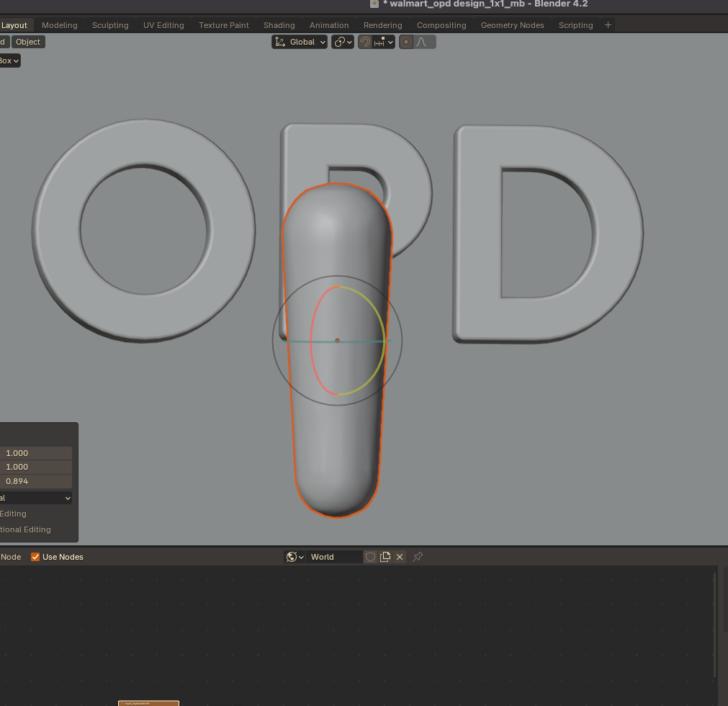
Task: Select the brown node in node editor
Action: pos(148,703)
